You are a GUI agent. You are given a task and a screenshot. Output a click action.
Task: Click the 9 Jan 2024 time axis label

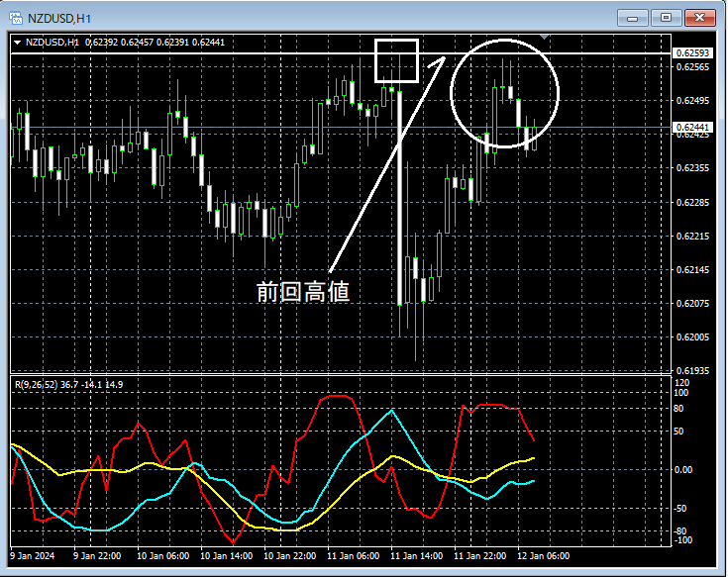click(x=33, y=555)
